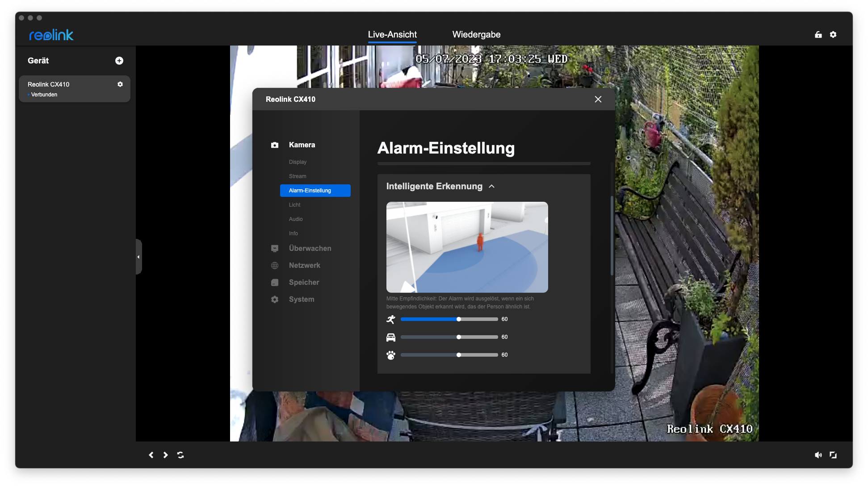Viewport: 868px width, 487px height.
Task: Open the Licht settings item
Action: [x=295, y=205]
